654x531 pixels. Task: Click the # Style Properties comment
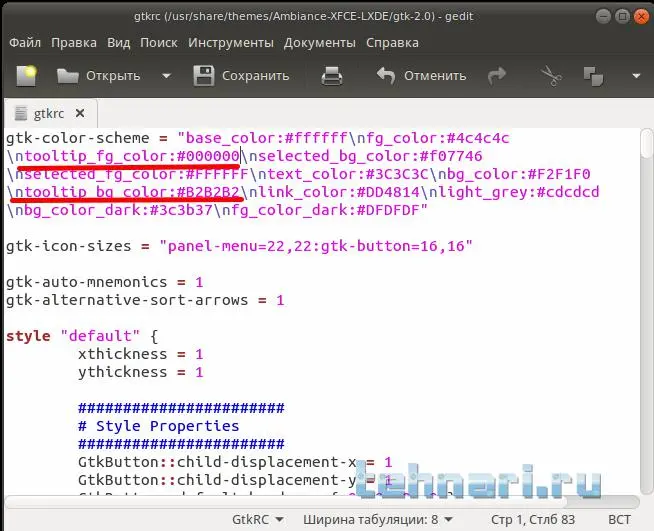(158, 426)
